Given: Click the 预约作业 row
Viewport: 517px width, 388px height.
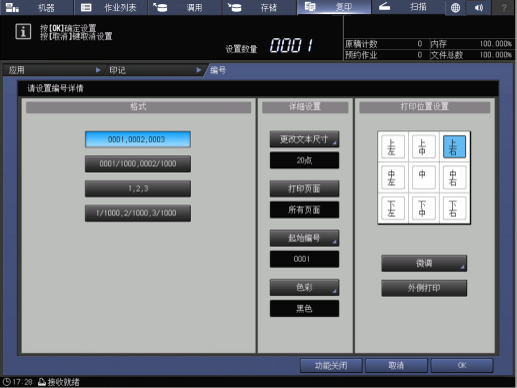Looking at the screenshot, I should [386, 55].
